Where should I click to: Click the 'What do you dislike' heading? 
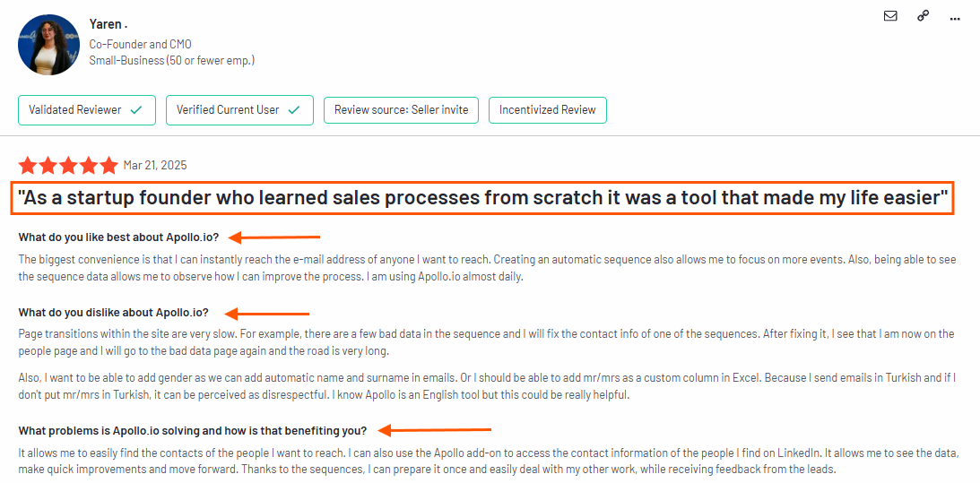[x=113, y=312]
